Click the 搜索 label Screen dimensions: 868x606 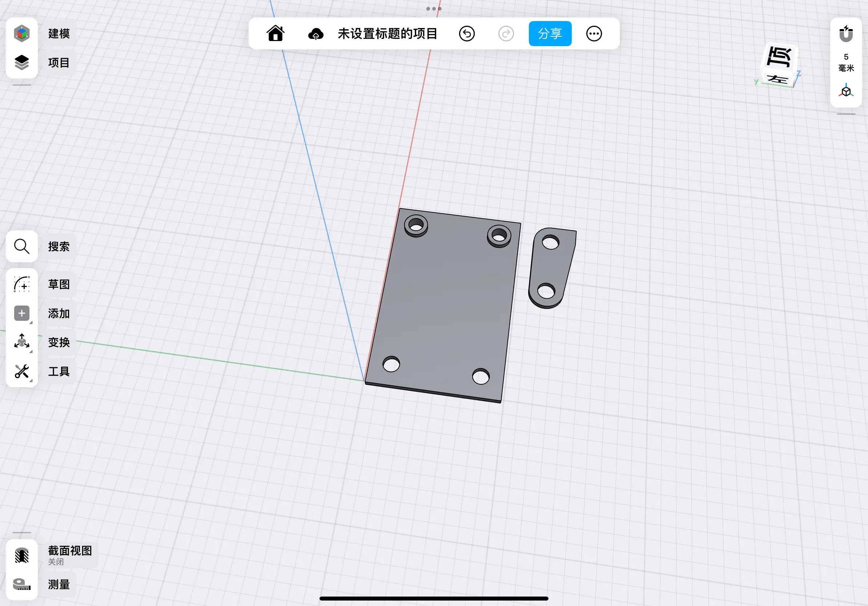59,246
